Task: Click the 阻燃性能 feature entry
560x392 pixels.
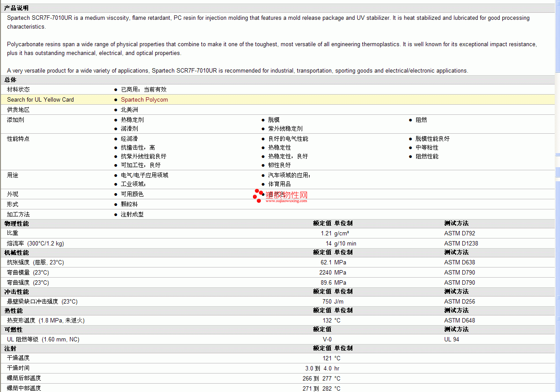Action: pyautogui.click(x=427, y=156)
